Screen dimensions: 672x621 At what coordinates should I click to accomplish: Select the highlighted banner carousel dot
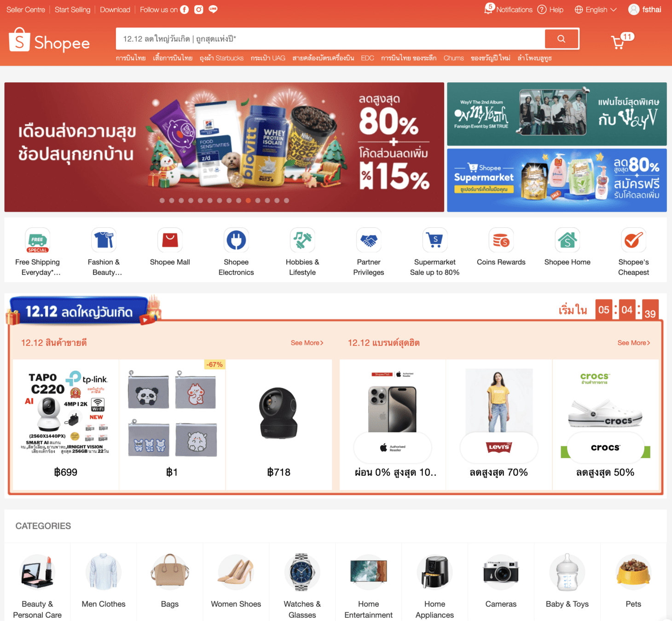click(248, 201)
